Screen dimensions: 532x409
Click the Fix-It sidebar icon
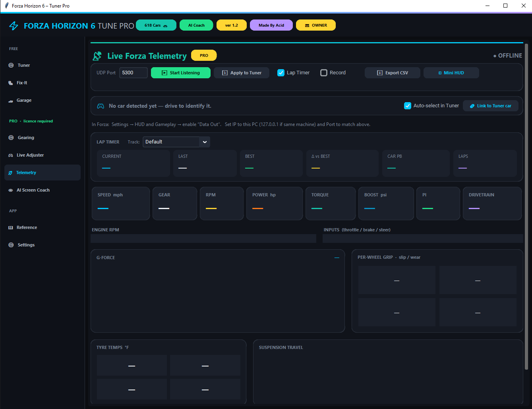11,83
